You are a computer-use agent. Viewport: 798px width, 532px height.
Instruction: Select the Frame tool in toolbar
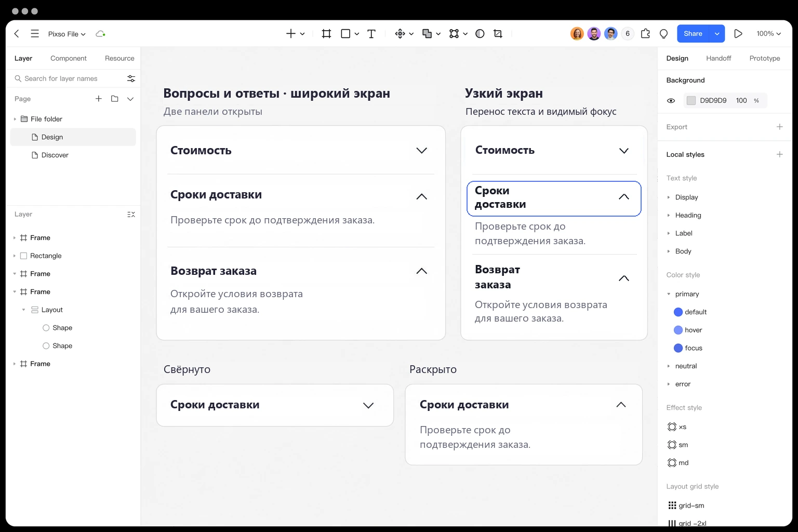(x=326, y=34)
